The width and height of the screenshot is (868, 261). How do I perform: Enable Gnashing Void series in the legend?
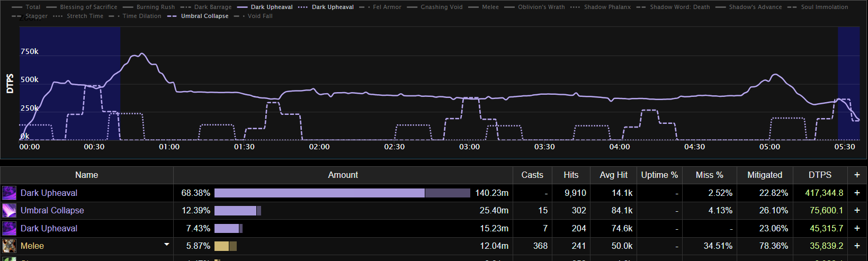tap(435, 7)
